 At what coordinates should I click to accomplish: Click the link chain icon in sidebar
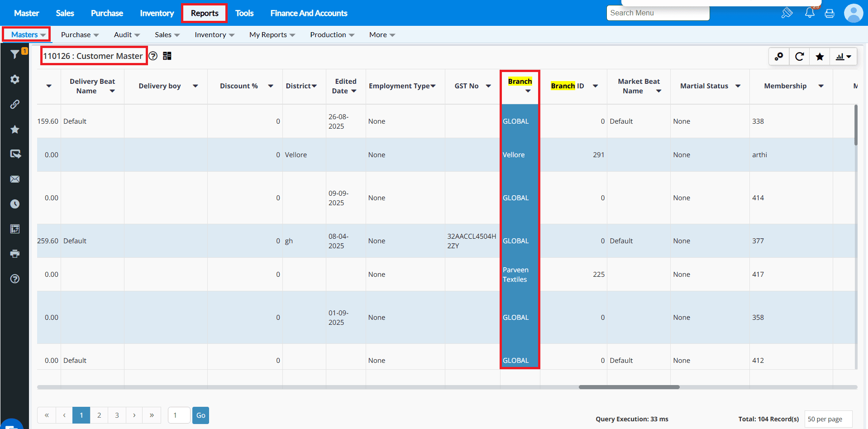click(x=15, y=104)
